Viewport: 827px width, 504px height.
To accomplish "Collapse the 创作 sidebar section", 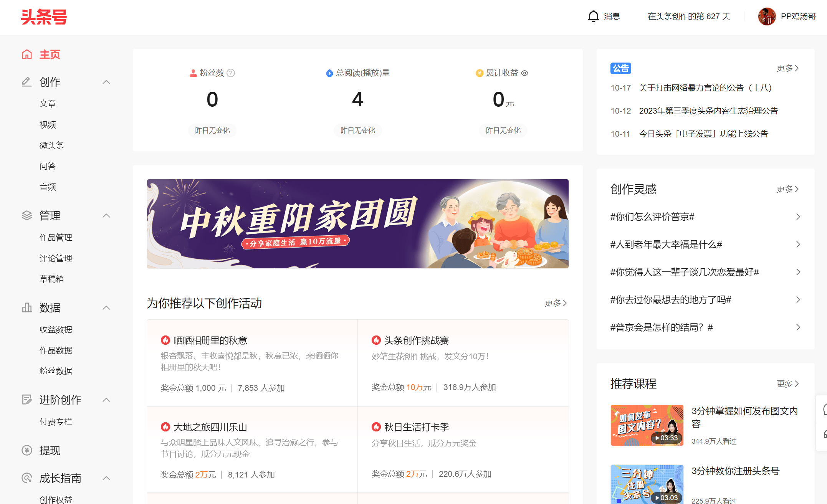I will tap(106, 82).
